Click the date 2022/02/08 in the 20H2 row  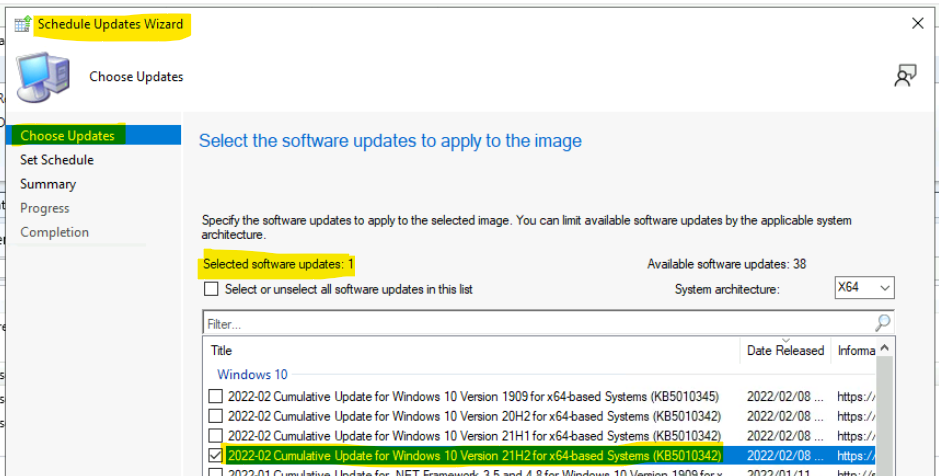[785, 416]
